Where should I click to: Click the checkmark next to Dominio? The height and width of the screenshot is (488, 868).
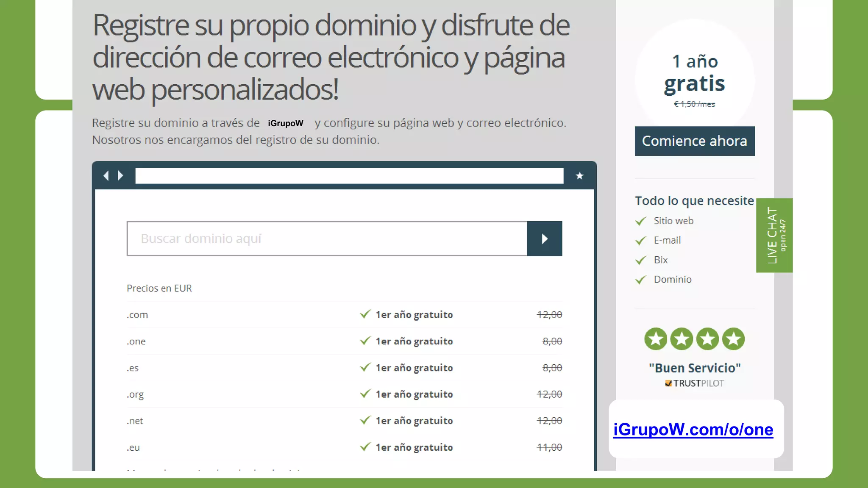(x=641, y=280)
